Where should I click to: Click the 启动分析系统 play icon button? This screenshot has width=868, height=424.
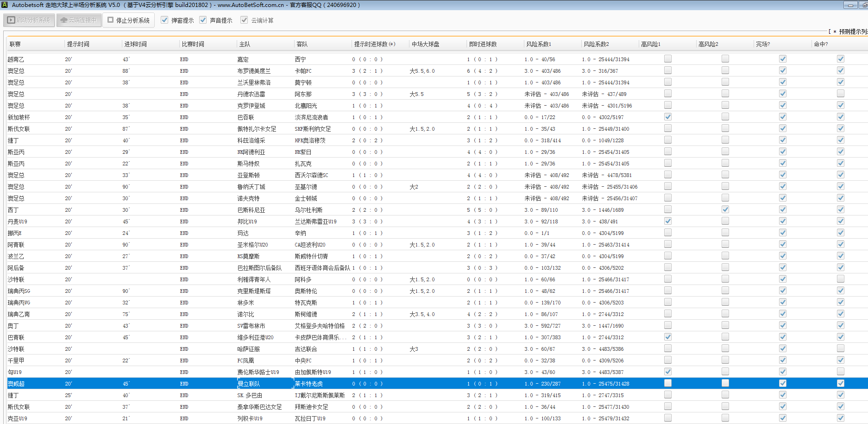(x=30, y=20)
